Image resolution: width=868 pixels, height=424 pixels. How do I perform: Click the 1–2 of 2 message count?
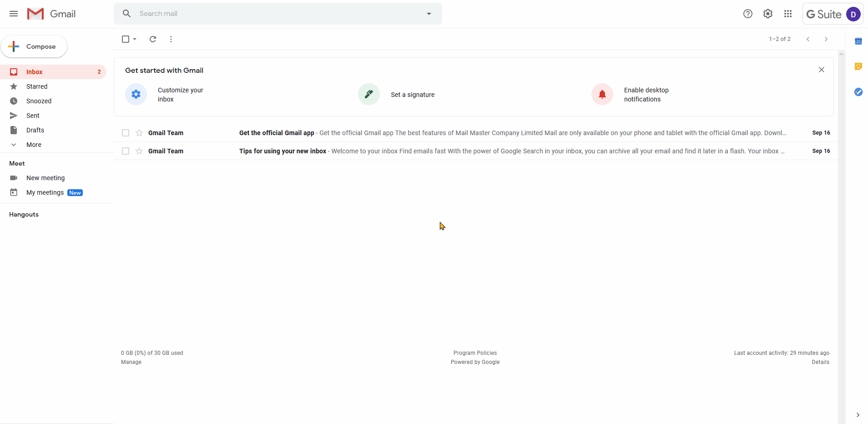tap(780, 39)
